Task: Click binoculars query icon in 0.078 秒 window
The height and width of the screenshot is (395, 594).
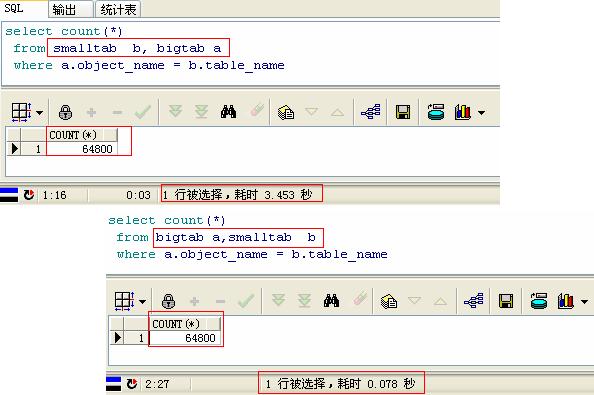Action: (x=331, y=301)
